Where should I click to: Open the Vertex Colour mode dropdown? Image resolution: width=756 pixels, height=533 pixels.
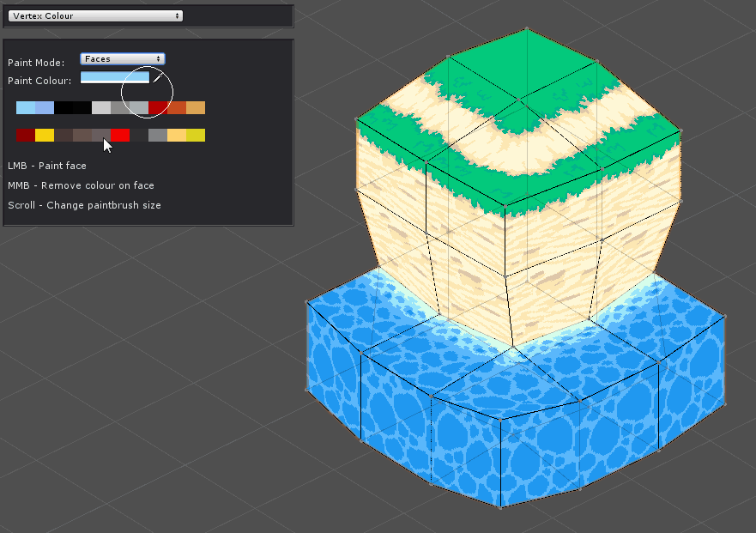coord(95,16)
